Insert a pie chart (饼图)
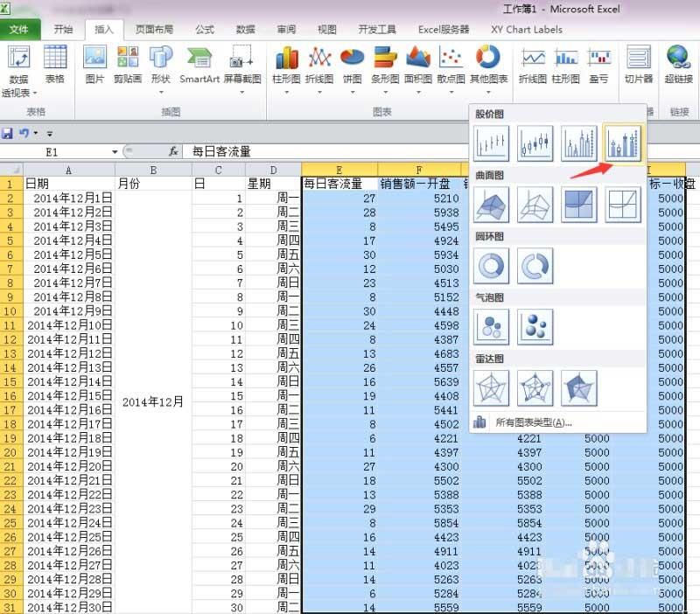The image size is (700, 614). point(352,66)
